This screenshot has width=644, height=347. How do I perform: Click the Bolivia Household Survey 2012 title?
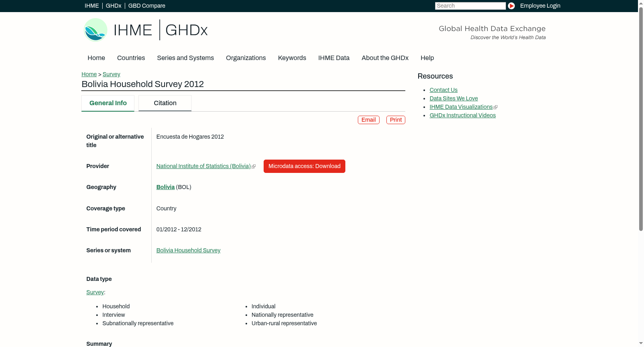tap(142, 84)
